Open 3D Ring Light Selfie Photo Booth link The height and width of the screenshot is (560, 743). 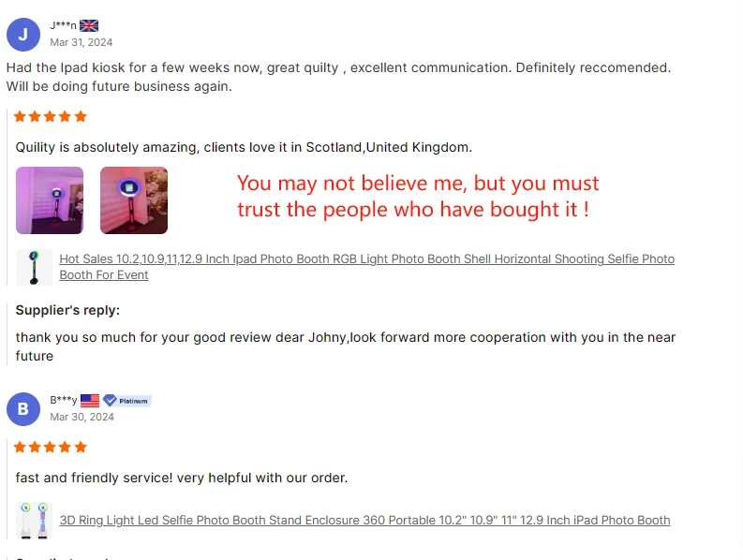tap(364, 521)
